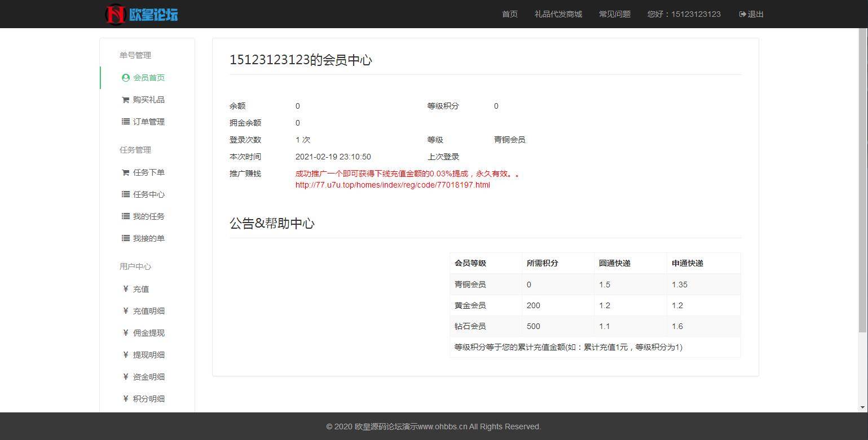Select the 我的任务 list icon
The image size is (868, 440).
125,216
